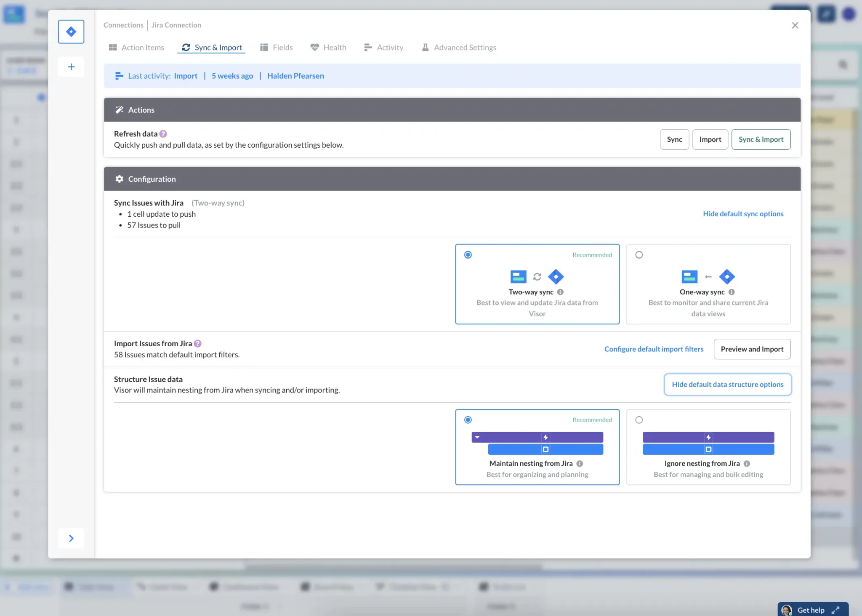Click the Ignore nesting info icon
Screen dimensions: 862x616
coord(747,464)
